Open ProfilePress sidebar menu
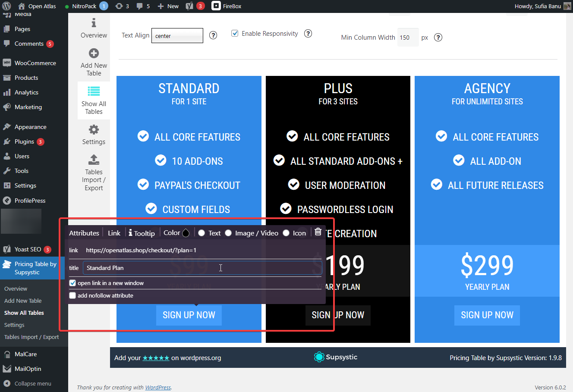Viewport: 573px width, 392px height. (x=30, y=201)
